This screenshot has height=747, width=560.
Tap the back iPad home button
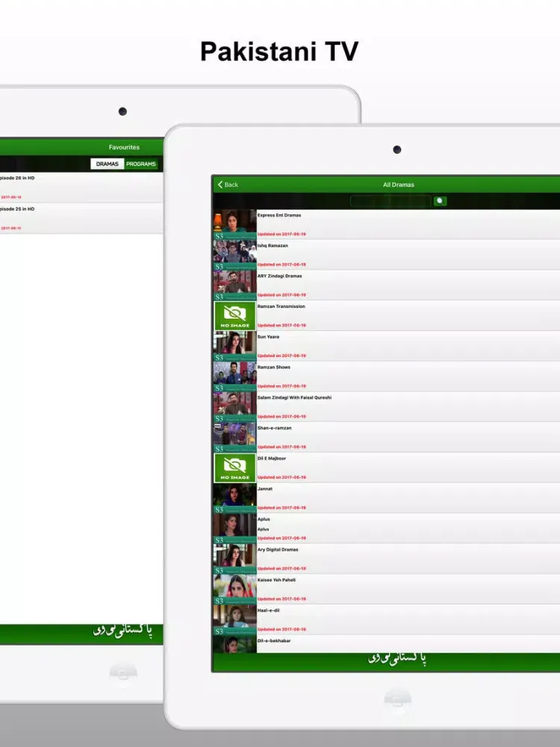(x=123, y=673)
